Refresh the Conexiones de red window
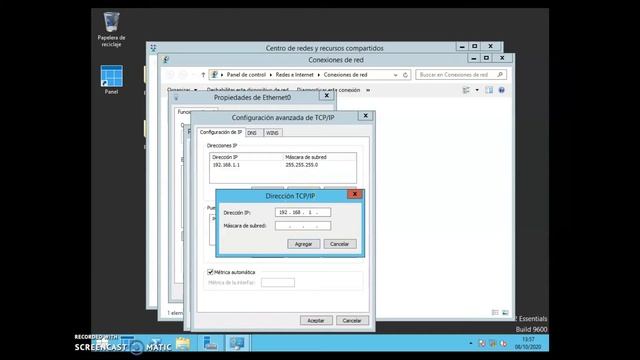Image resolution: width=640 pixels, height=360 pixels. coord(405,75)
